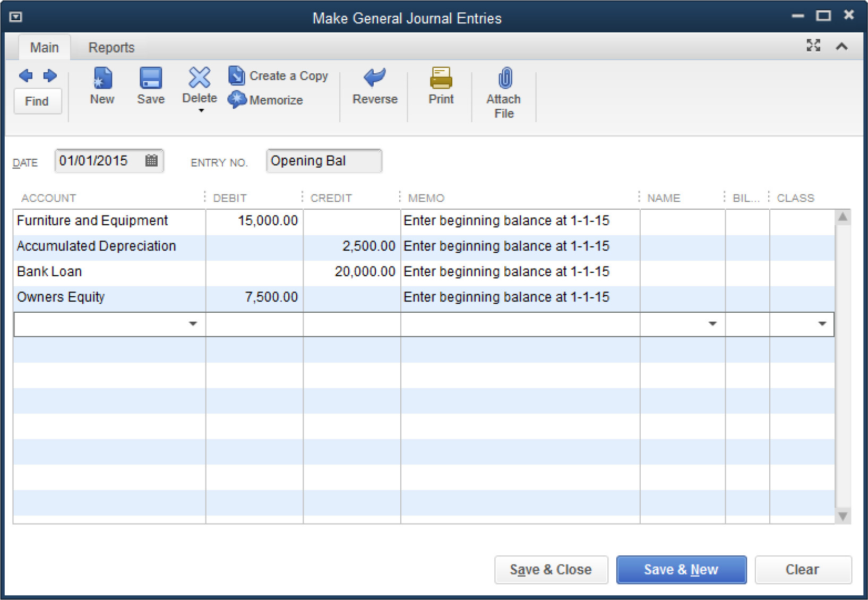
Task: Open the Delete dropdown arrow
Action: point(201,111)
